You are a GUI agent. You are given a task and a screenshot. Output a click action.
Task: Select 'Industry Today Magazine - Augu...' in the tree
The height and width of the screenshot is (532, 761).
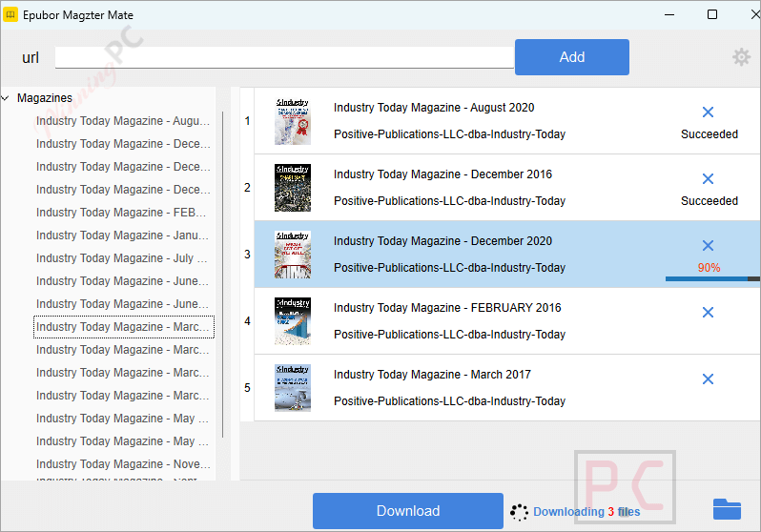click(x=123, y=121)
